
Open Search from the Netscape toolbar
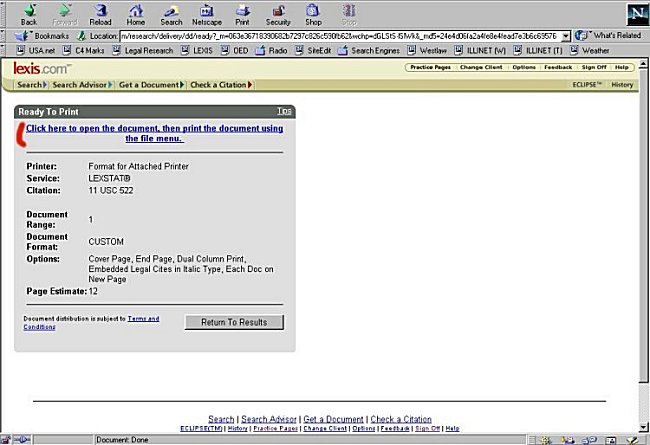(x=171, y=14)
